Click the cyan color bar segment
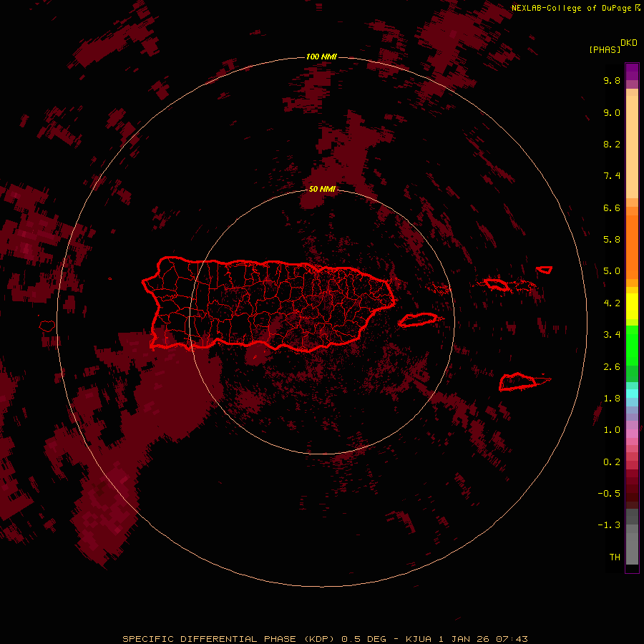This screenshot has width=644, height=644. (632, 394)
